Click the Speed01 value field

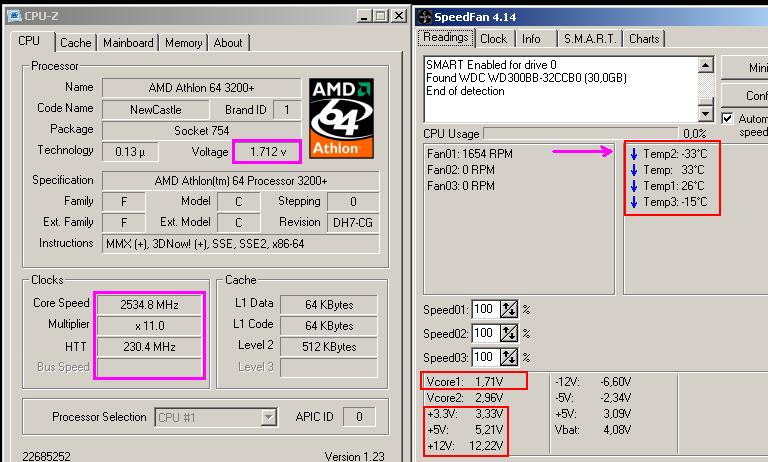point(485,309)
